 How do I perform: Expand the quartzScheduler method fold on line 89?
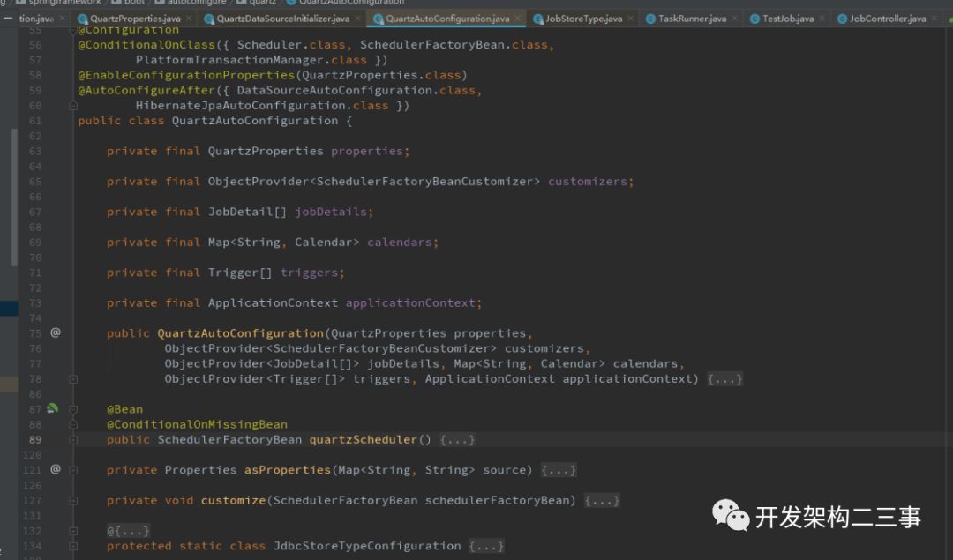pyautogui.click(x=73, y=440)
